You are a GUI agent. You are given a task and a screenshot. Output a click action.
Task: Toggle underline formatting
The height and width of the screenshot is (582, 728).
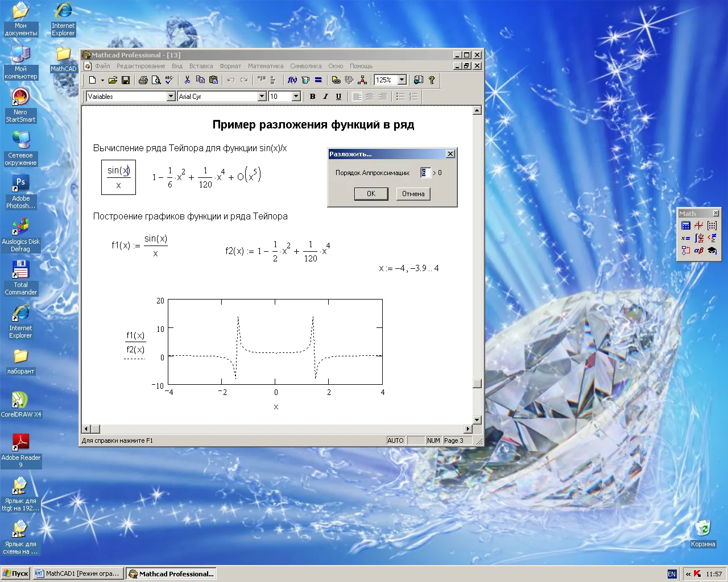coord(338,97)
